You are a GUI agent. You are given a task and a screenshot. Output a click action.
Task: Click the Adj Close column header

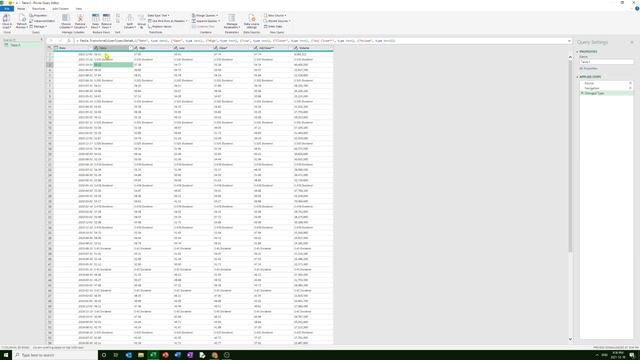[x=273, y=48]
